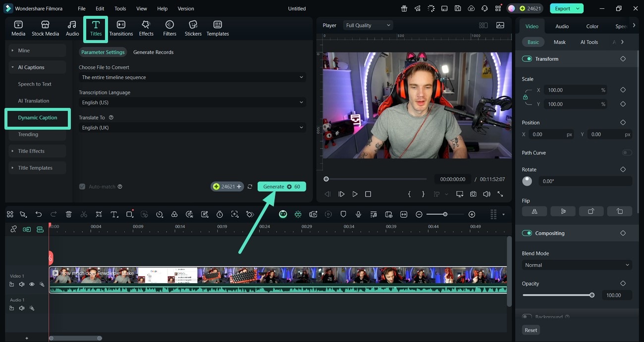Click the zoom out minus icon
Screen dimensions: 644x342
point(419,214)
